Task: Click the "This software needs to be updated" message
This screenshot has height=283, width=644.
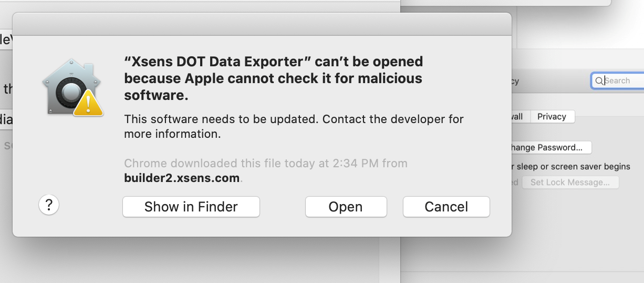Action: coord(221,119)
